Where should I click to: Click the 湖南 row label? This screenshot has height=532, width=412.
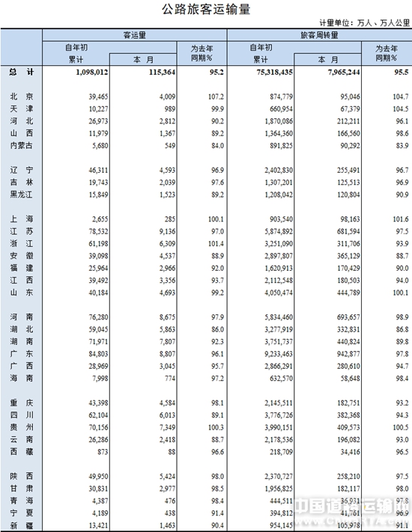(22, 341)
